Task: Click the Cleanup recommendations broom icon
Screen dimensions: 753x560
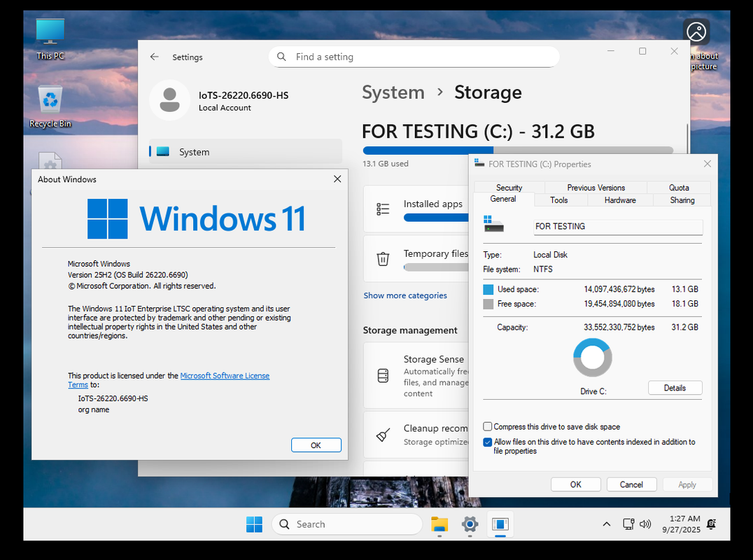Action: pos(383,435)
